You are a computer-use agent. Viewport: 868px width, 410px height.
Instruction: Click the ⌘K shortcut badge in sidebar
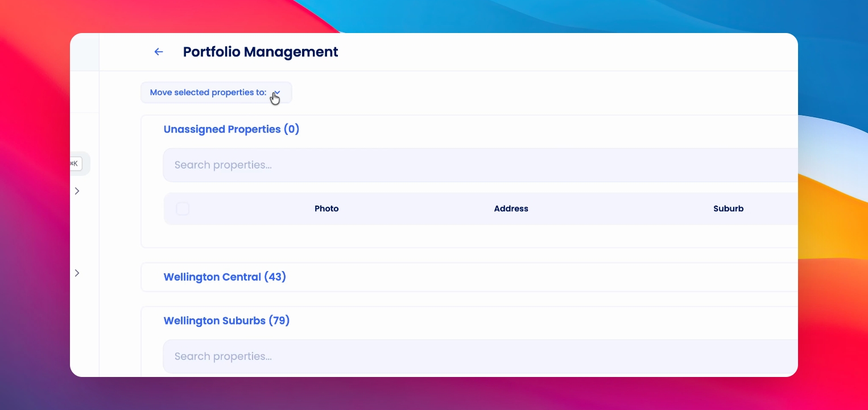(76, 163)
